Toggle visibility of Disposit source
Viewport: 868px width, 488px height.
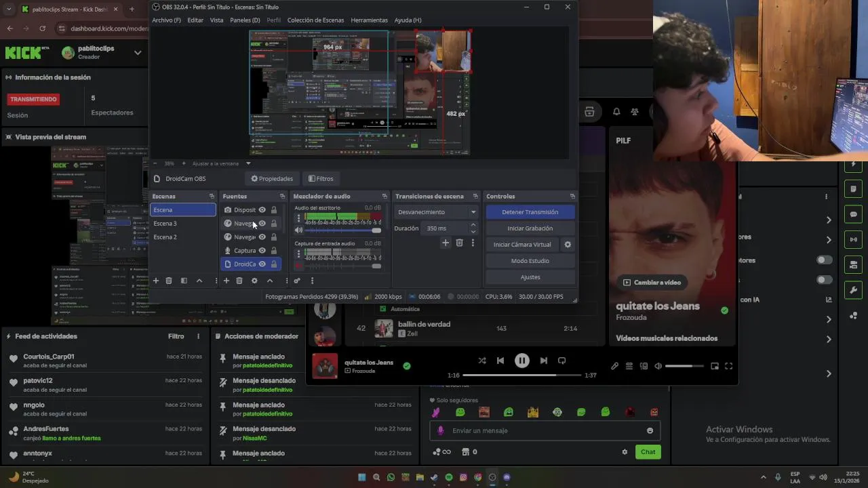pos(262,210)
